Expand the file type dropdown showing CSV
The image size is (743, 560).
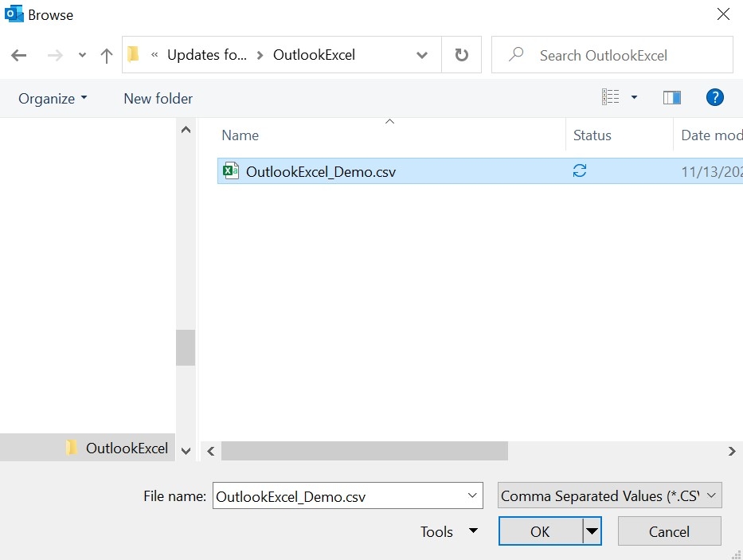pos(711,495)
